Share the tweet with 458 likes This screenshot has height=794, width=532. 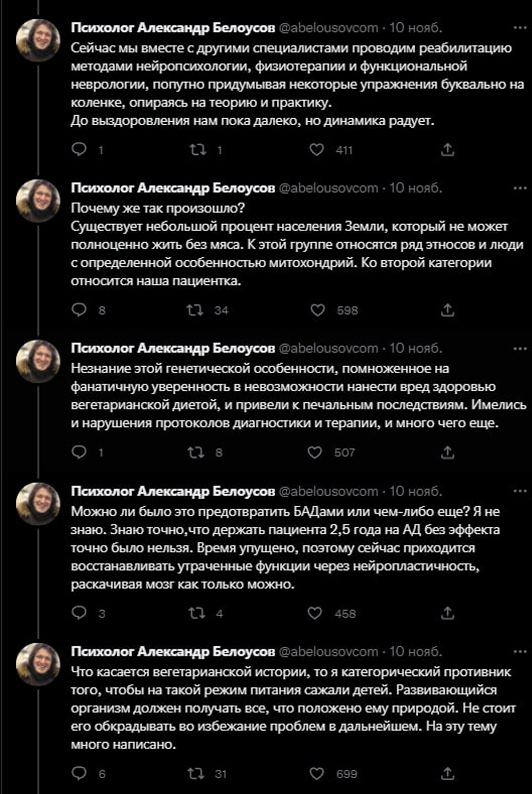click(447, 613)
